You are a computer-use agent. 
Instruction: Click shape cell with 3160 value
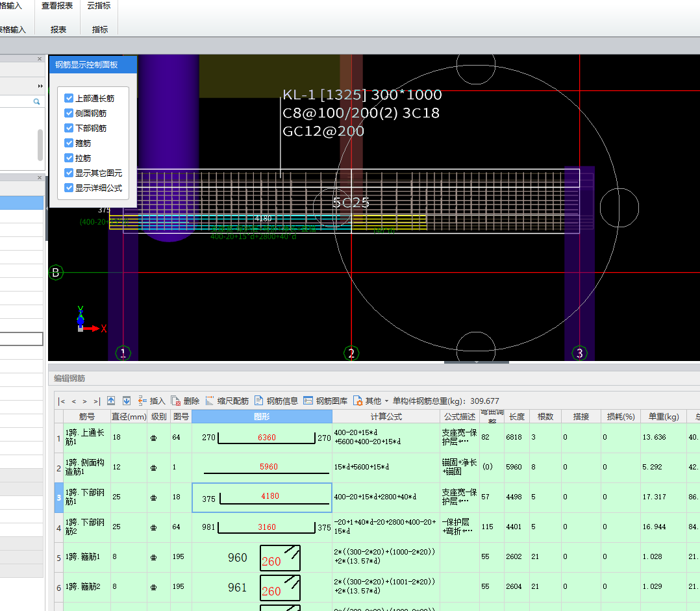(x=262, y=527)
